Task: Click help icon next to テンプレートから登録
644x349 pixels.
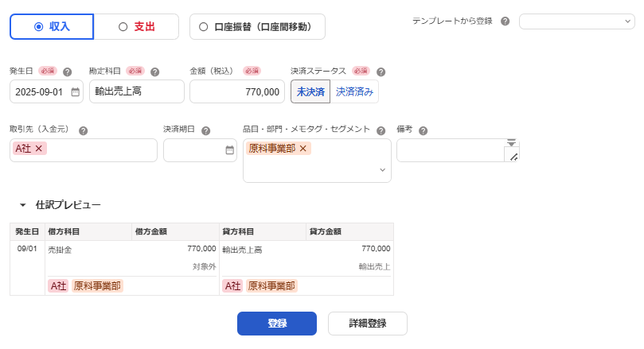Action: point(505,21)
